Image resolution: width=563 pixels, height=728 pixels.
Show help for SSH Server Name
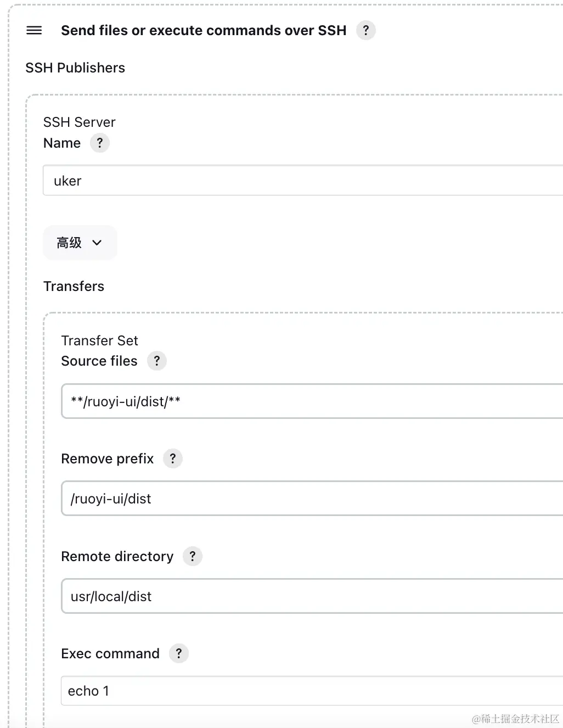coord(99,143)
